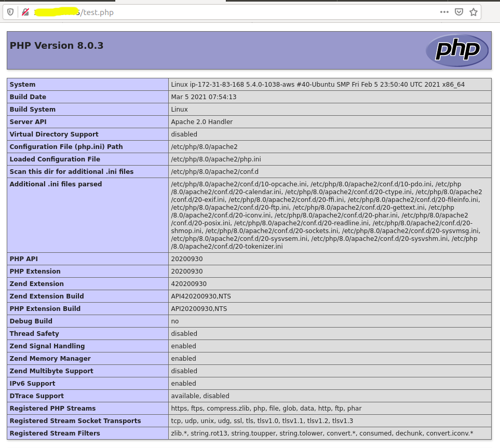This screenshot has height=448, width=500.
Task: Select Configuration File (php.ini) Path label
Action: click(66, 147)
